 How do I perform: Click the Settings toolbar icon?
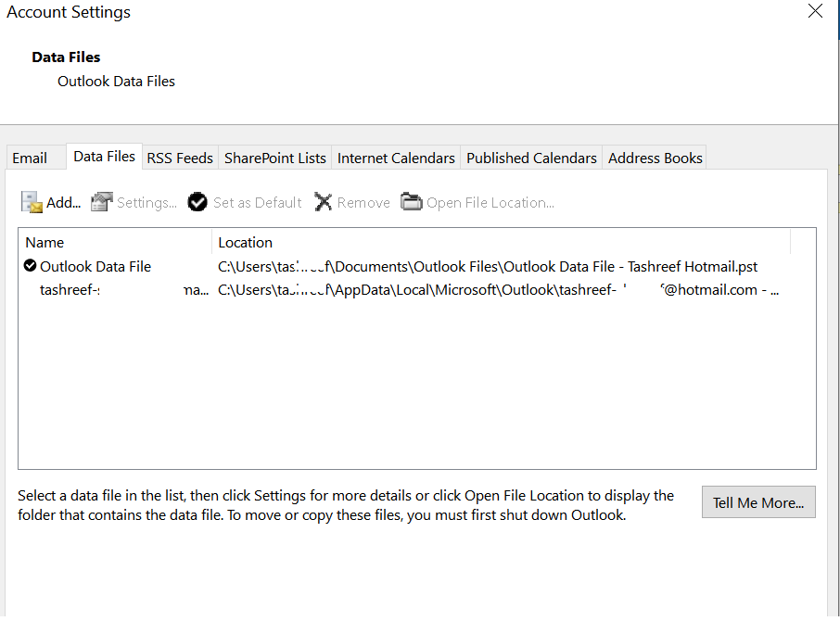click(x=102, y=202)
